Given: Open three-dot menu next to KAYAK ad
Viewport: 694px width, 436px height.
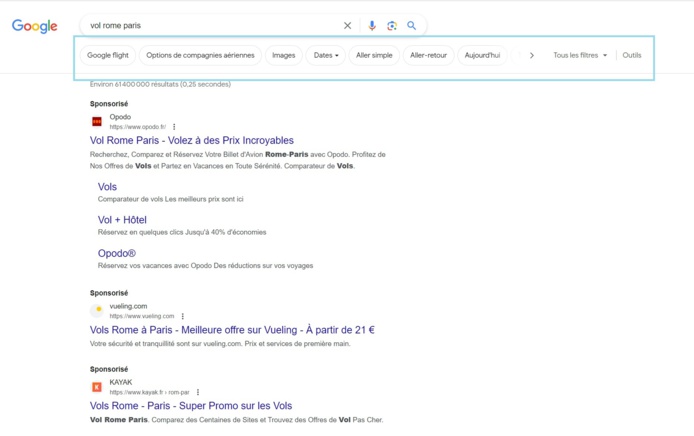Looking at the screenshot, I should [198, 392].
